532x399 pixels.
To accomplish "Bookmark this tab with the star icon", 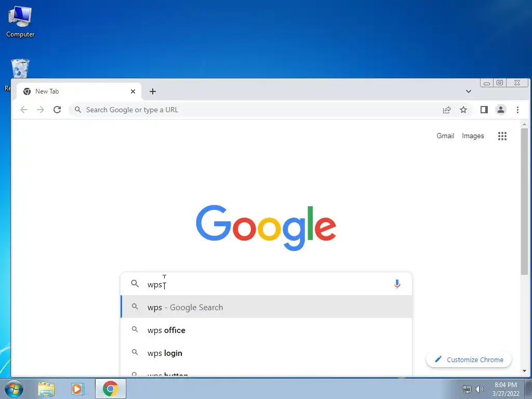I will coord(463,110).
